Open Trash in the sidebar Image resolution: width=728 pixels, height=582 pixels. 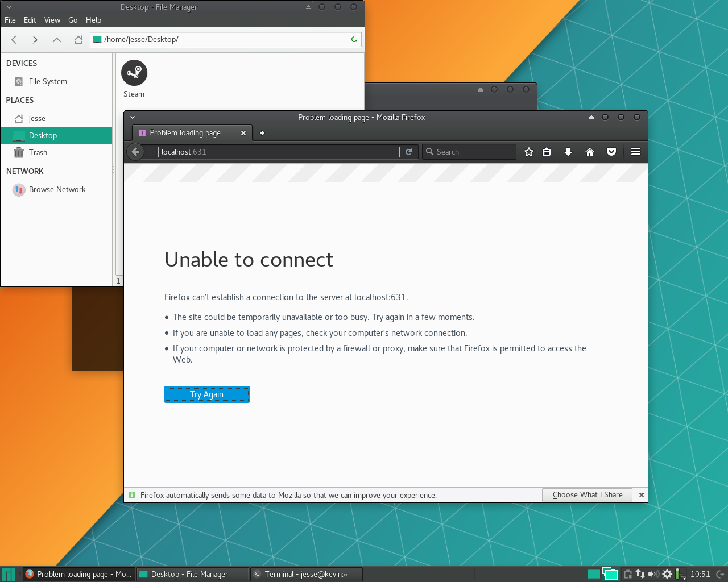tap(57, 153)
